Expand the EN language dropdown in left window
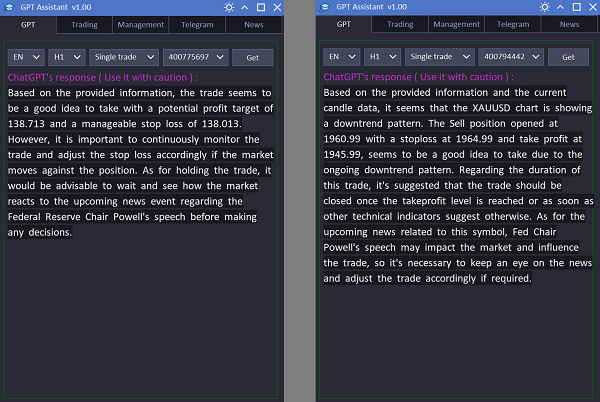Image resolution: width=600 pixels, height=402 pixels. pos(26,57)
